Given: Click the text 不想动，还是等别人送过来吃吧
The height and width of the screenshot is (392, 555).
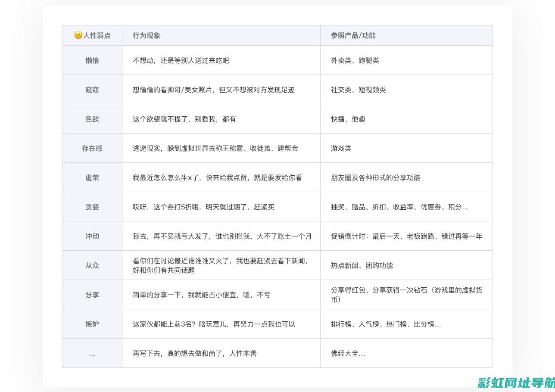Looking at the screenshot, I should (181, 60).
